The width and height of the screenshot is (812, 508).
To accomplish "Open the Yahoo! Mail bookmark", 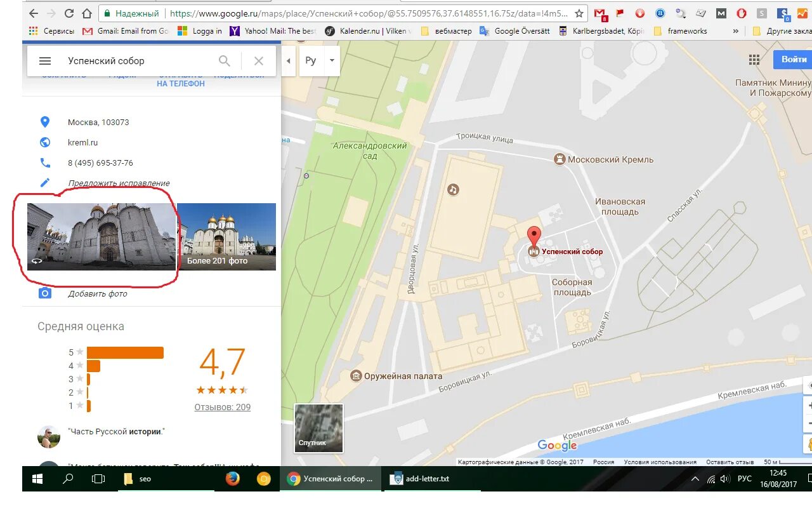I will tap(273, 30).
